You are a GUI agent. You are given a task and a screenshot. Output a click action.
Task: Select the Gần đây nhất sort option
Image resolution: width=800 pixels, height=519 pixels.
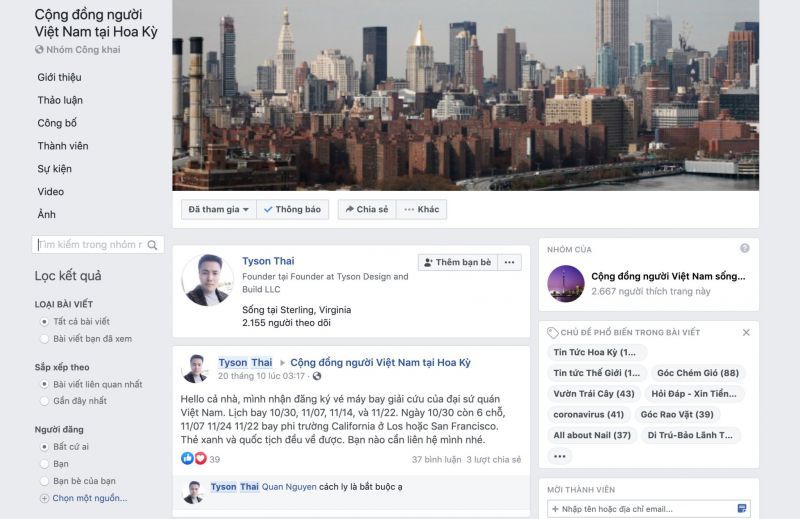point(44,401)
